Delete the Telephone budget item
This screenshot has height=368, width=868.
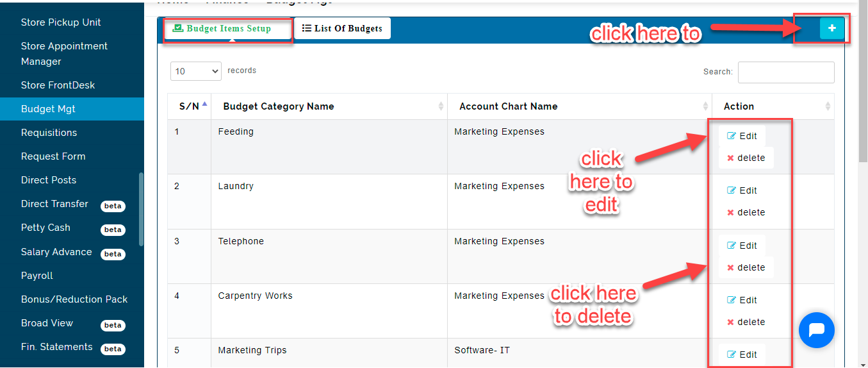coord(746,267)
